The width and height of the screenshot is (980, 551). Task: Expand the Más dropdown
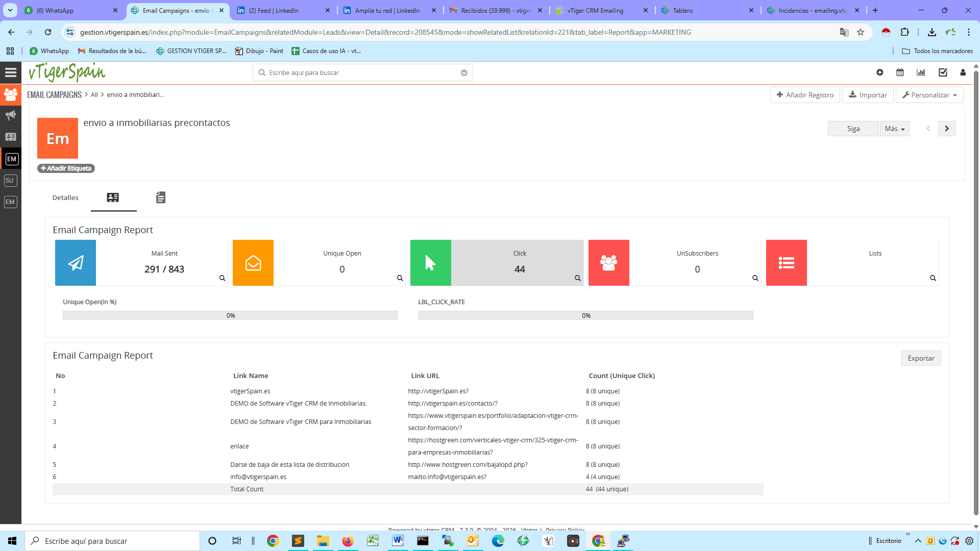coord(894,128)
